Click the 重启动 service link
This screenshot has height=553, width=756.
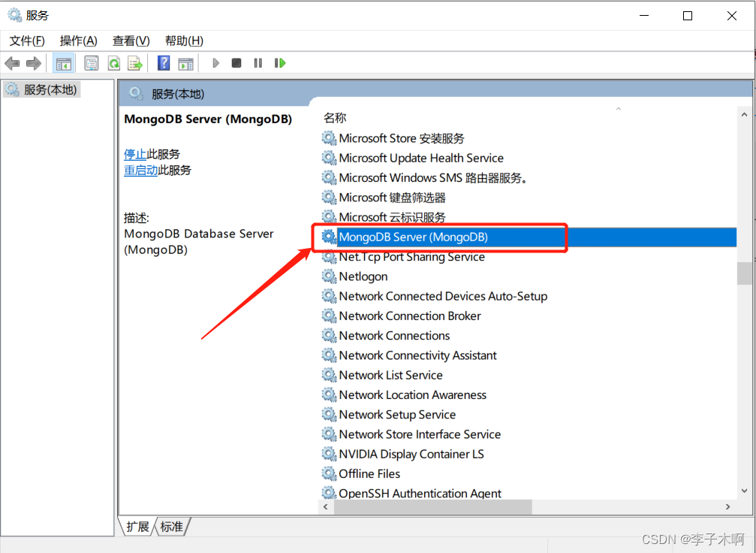pyautogui.click(x=141, y=170)
